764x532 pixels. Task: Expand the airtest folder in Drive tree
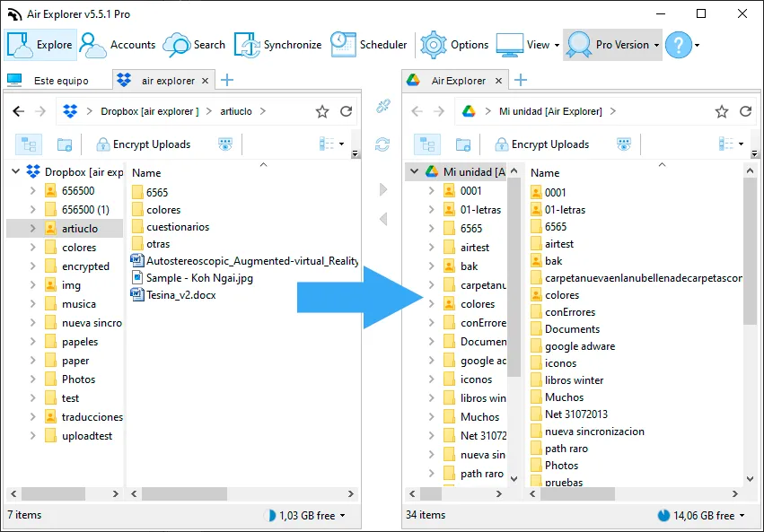pyautogui.click(x=431, y=248)
